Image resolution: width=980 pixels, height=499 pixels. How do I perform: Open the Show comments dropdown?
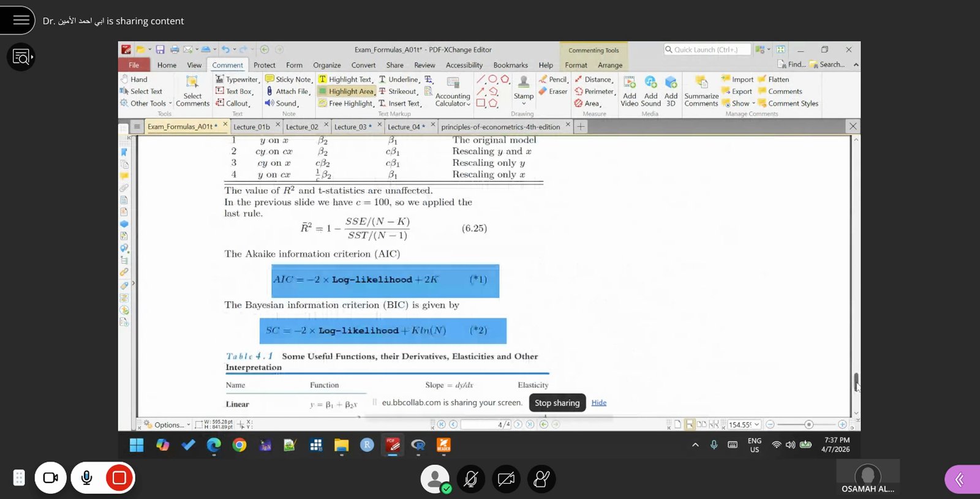click(x=739, y=103)
